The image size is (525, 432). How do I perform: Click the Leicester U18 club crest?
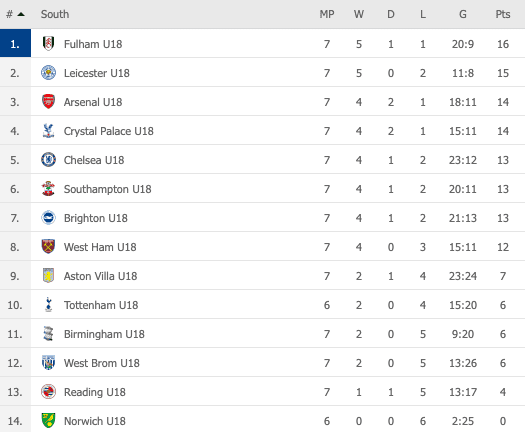point(48,73)
